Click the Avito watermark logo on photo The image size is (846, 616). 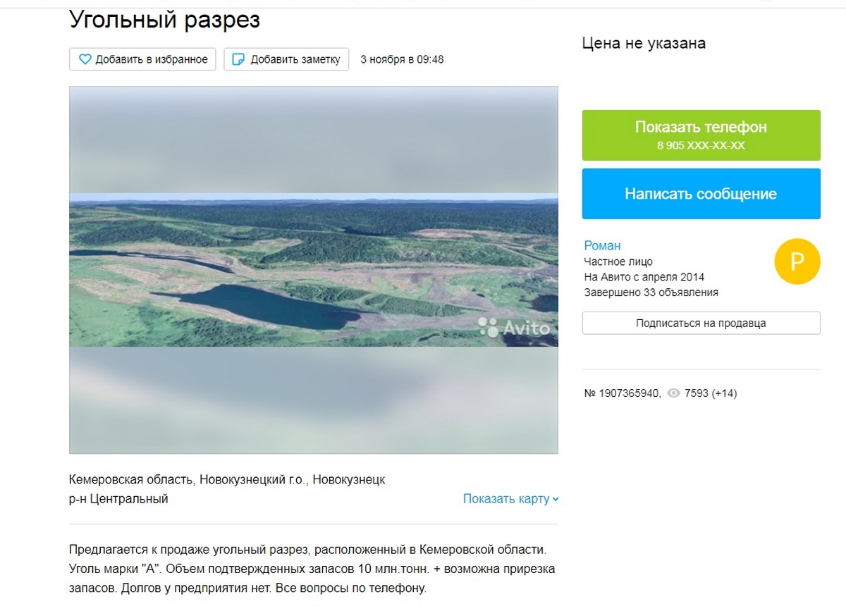pos(514,327)
